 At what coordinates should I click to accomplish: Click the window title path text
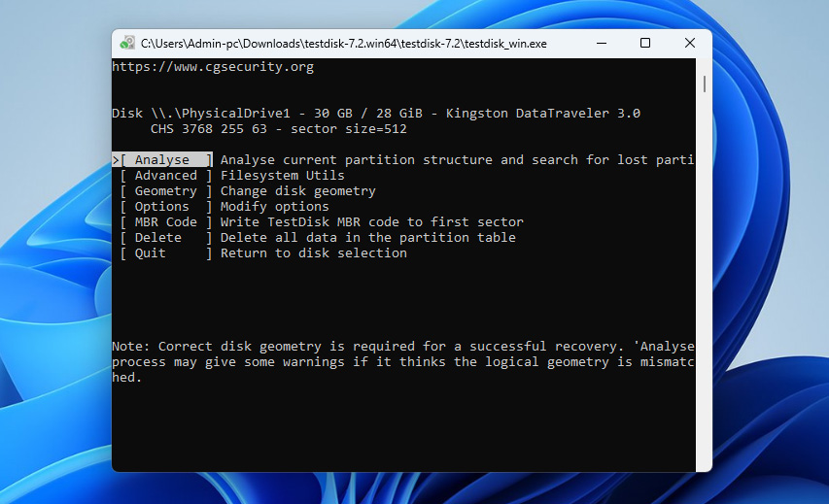tap(344, 44)
